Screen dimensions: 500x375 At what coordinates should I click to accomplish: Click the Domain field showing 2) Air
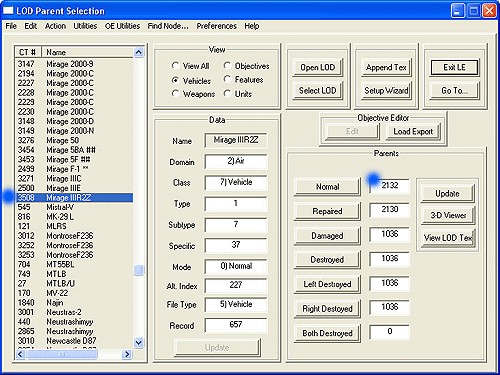pos(236,161)
